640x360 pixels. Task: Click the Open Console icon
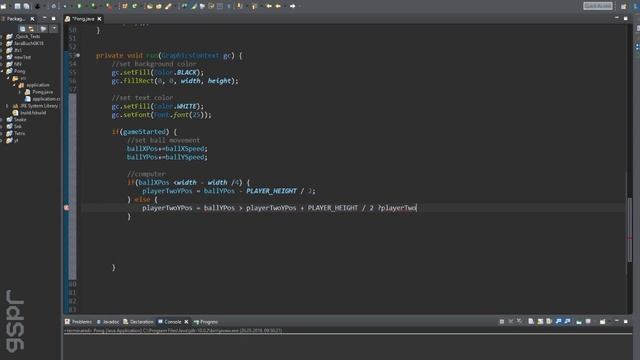[602, 322]
